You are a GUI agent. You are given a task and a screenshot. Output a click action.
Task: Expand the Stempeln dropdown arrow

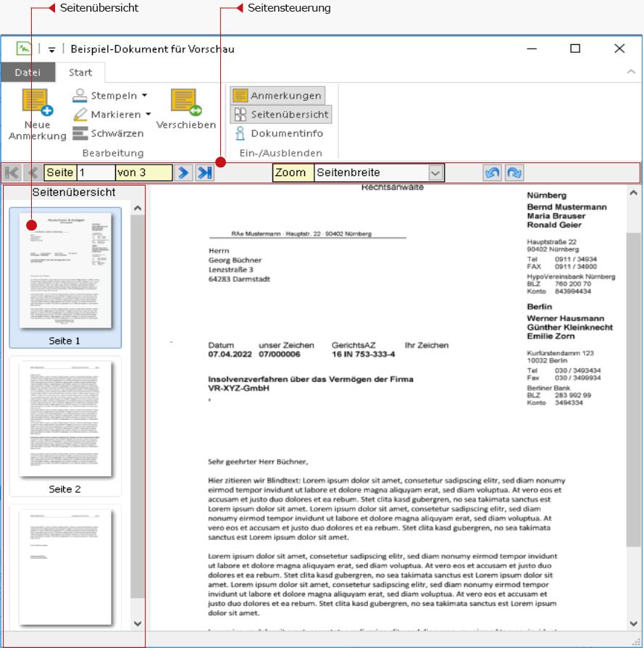[x=145, y=96]
